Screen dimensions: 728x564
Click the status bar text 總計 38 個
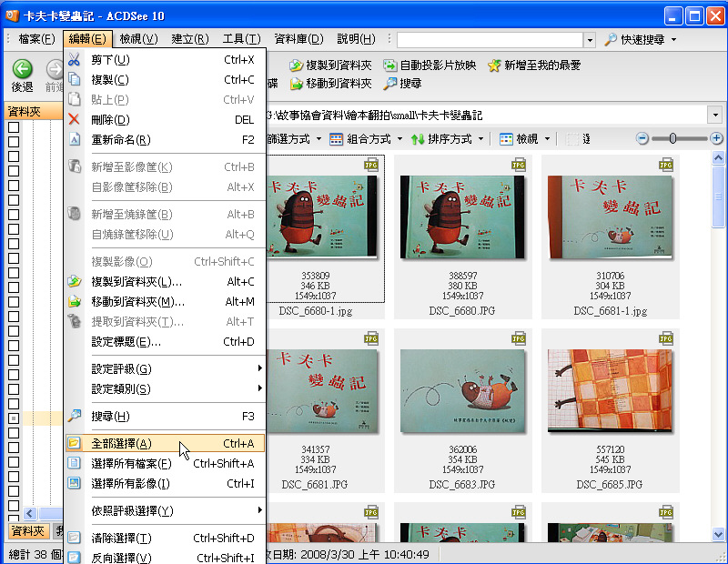coord(35,554)
